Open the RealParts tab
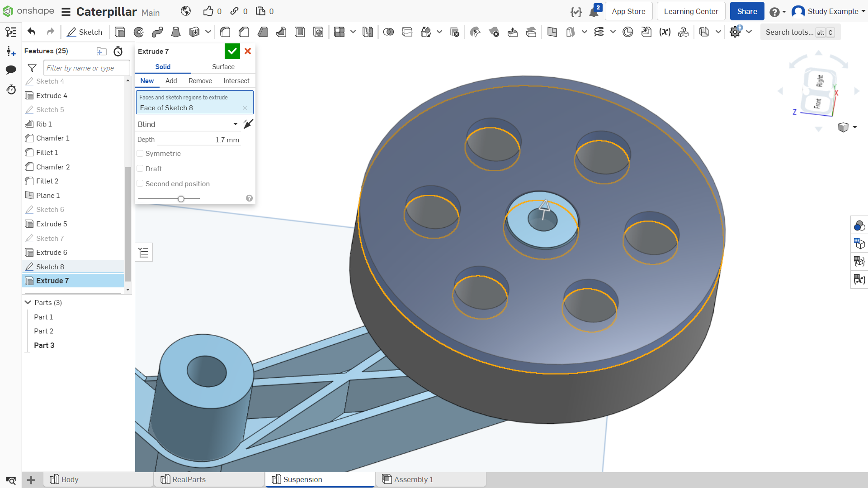This screenshot has height=488, width=868. (210, 479)
